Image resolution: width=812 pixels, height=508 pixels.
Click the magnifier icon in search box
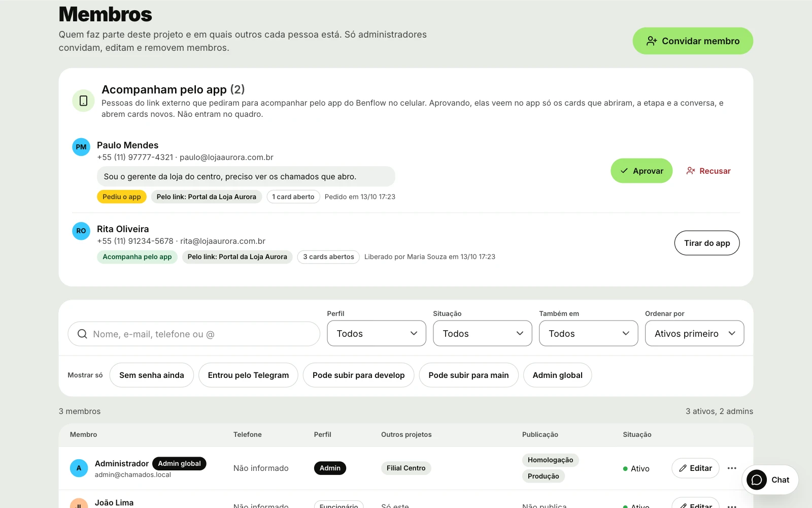point(82,334)
